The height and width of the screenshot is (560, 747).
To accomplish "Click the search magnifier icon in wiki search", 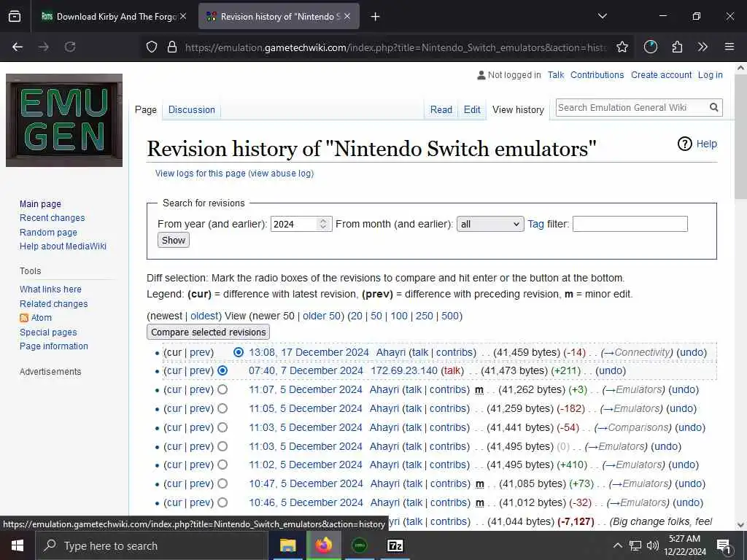I will pos(713,108).
